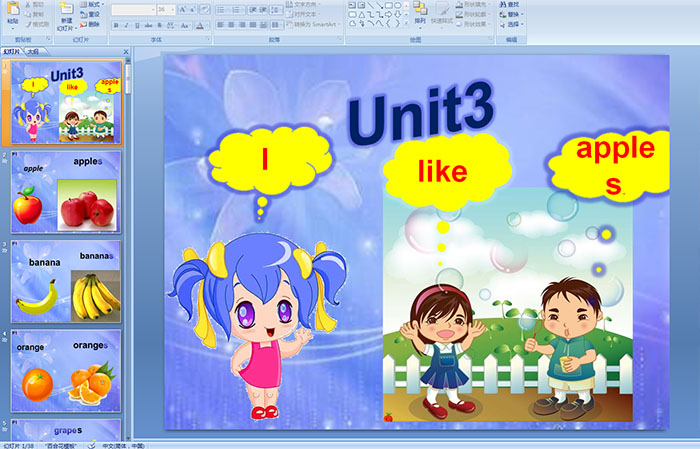Select the rectangle shape in shapes gallery

[x=389, y=5]
